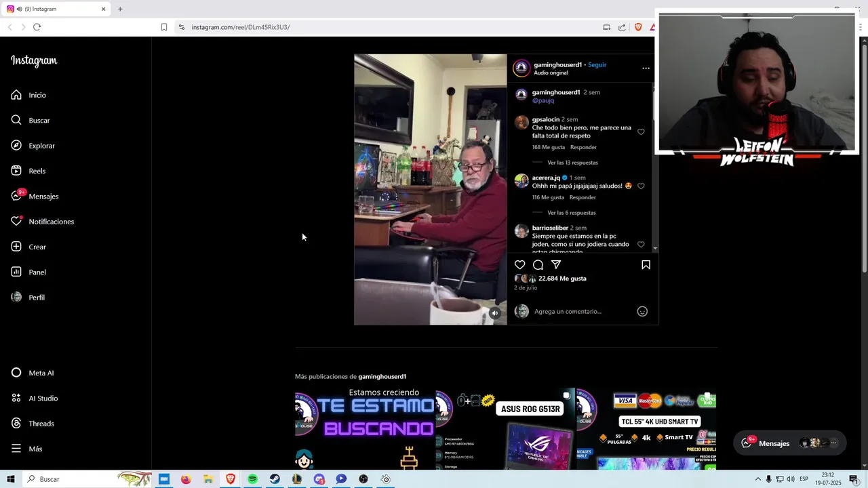868x488 pixels.
Task: Click the reel video to pause playback
Action: tap(430, 190)
